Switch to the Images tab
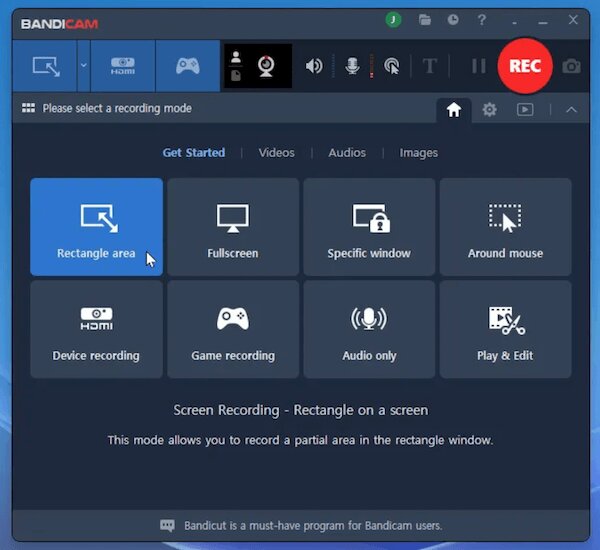 coord(419,153)
